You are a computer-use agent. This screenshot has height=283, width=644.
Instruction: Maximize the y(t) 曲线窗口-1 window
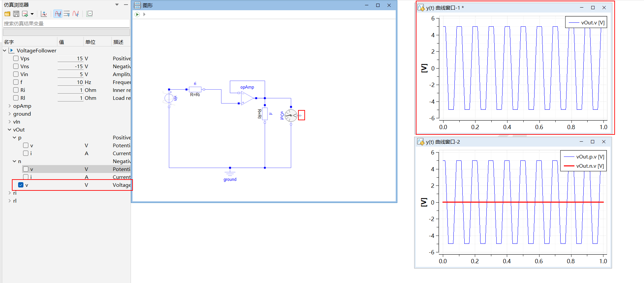593,8
